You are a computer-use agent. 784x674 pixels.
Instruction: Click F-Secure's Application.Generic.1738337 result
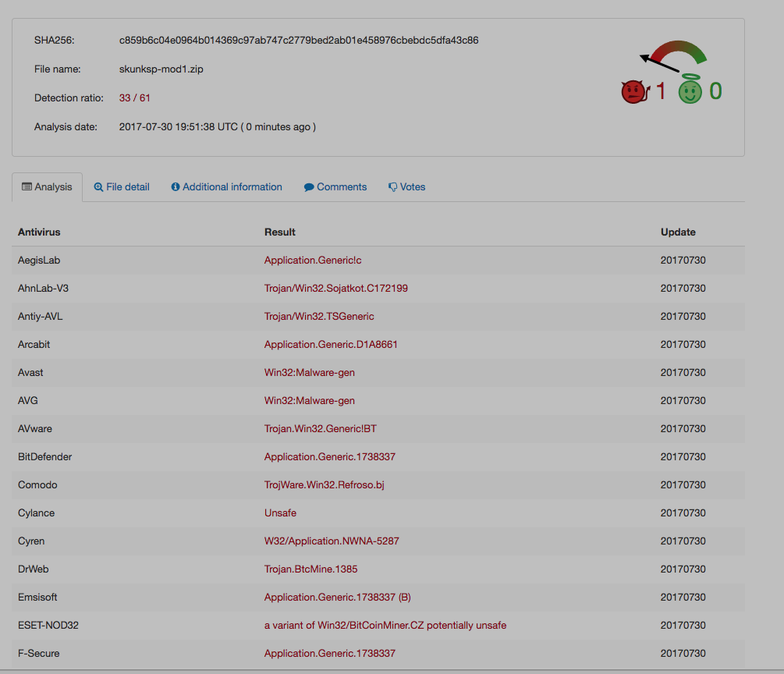[x=330, y=654]
